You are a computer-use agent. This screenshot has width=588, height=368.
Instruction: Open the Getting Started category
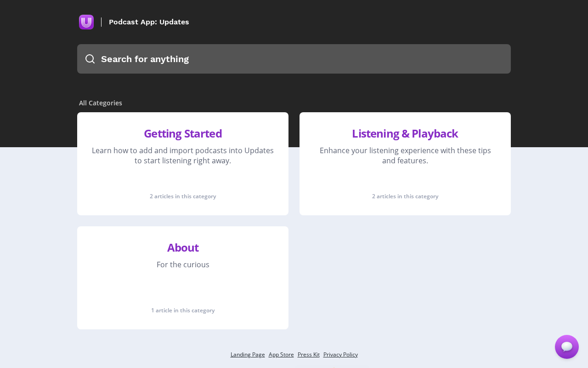pos(183,133)
